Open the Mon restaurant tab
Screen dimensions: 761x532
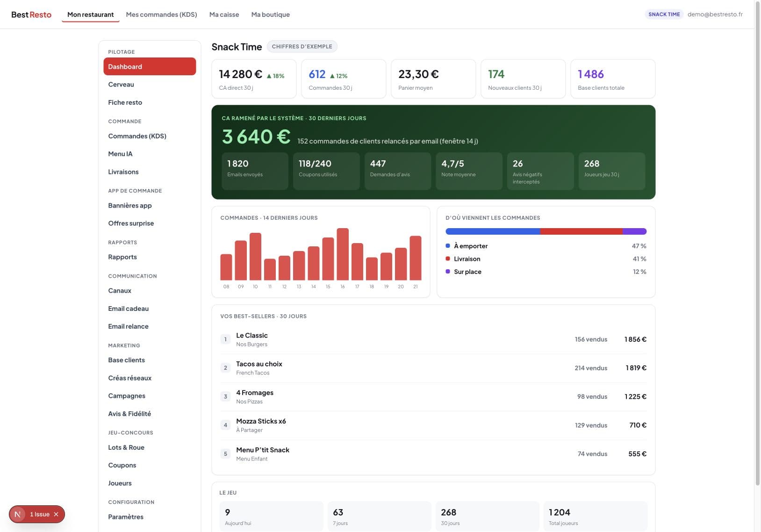[90, 14]
